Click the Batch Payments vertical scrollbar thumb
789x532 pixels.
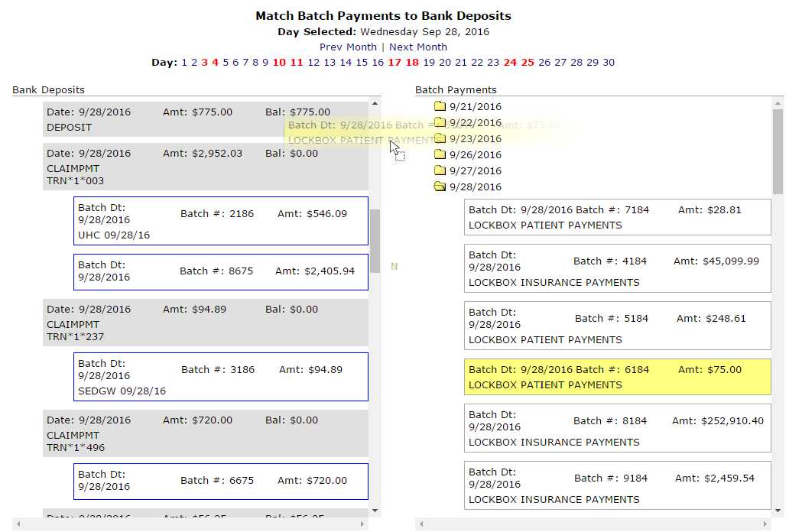[778, 151]
